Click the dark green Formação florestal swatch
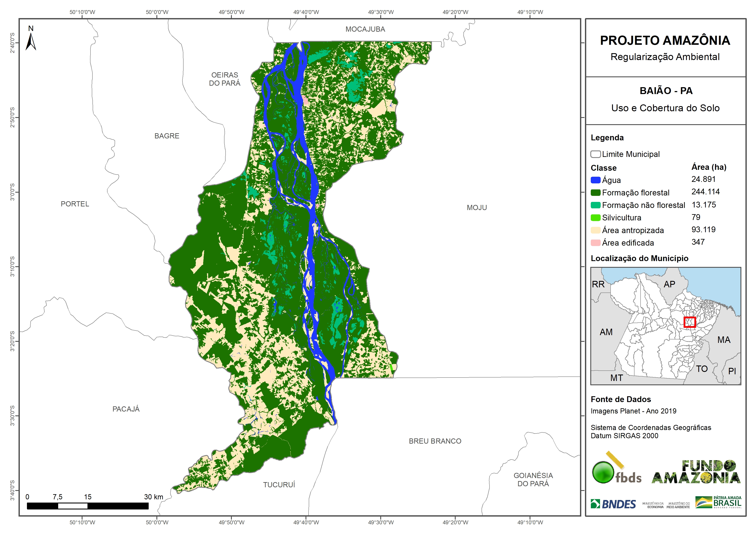The width and height of the screenshot is (756, 534). coord(595,192)
